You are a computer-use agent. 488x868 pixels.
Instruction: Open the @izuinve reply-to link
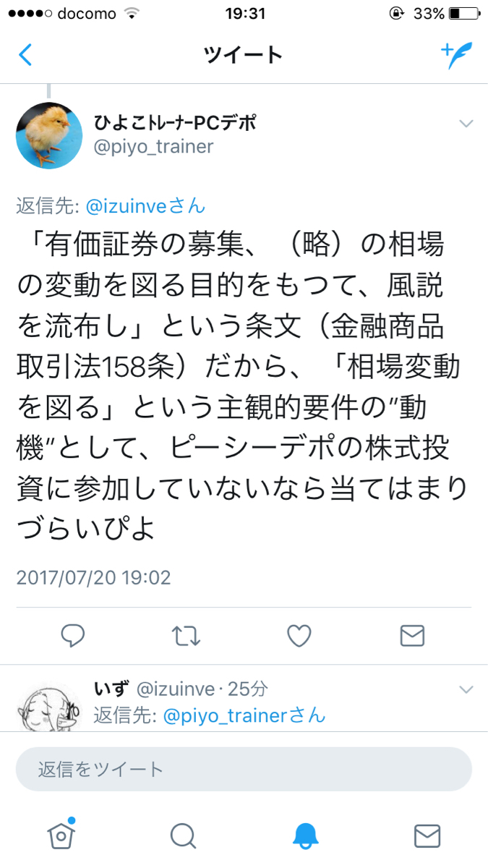click(145, 206)
